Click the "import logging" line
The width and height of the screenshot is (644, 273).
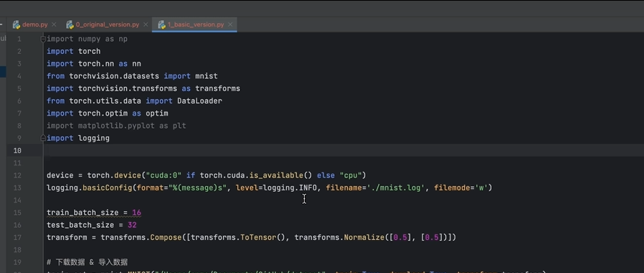[x=78, y=138]
